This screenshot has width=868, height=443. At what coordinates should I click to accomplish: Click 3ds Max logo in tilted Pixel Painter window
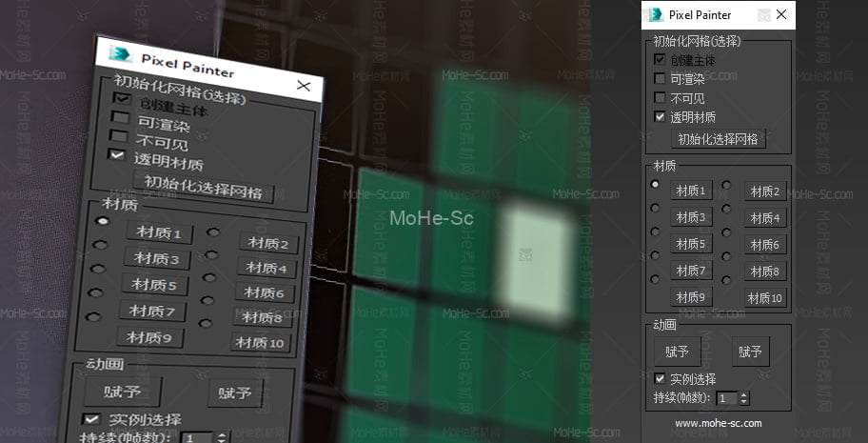(120, 53)
